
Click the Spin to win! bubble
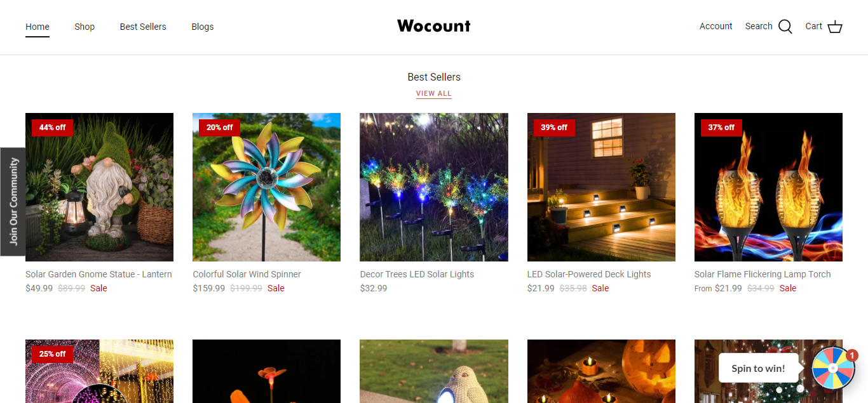(758, 368)
